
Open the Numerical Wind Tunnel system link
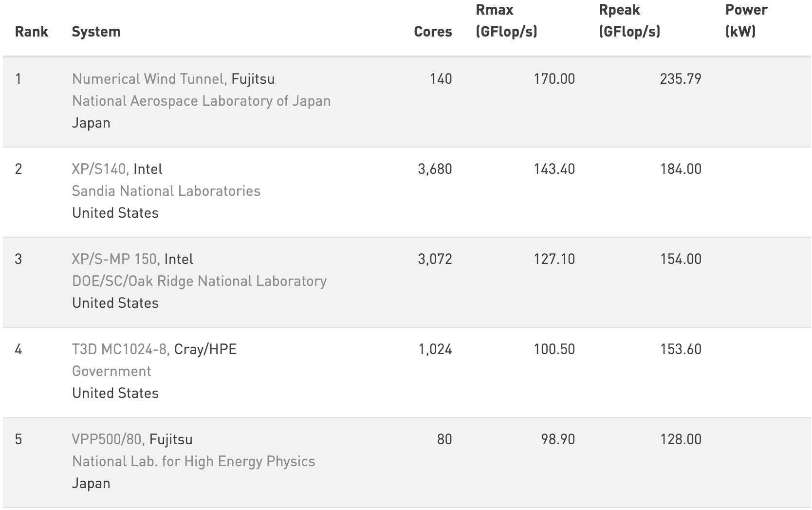pos(148,79)
